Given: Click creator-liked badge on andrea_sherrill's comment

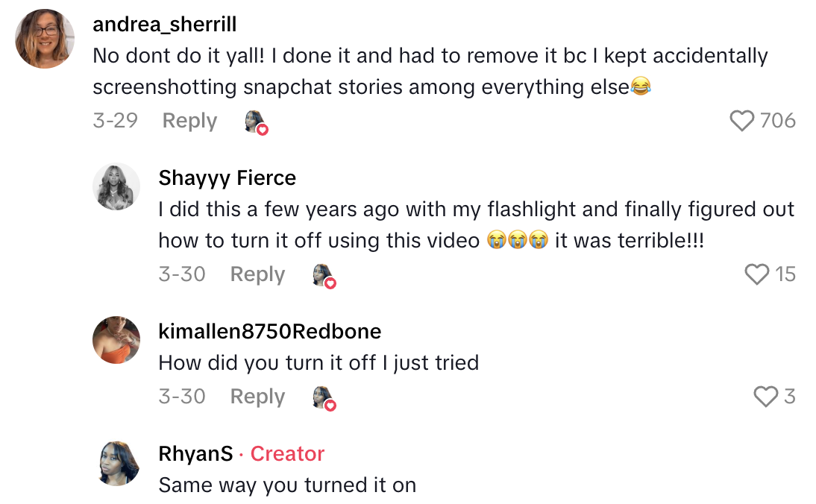Looking at the screenshot, I should click(x=256, y=122).
